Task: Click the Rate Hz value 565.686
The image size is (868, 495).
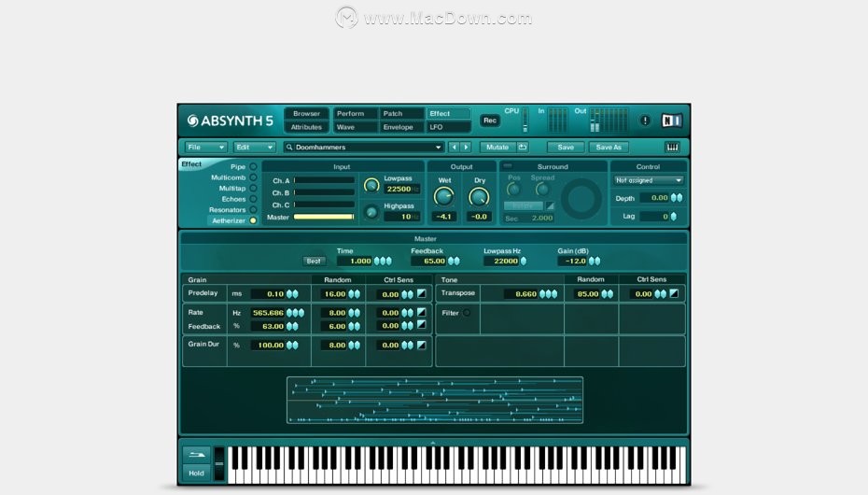Action: [268, 313]
